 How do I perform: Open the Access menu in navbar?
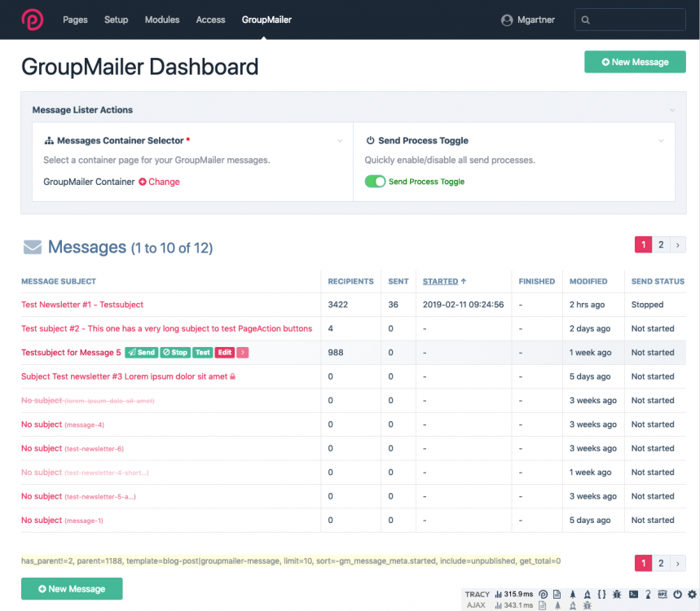coord(210,20)
